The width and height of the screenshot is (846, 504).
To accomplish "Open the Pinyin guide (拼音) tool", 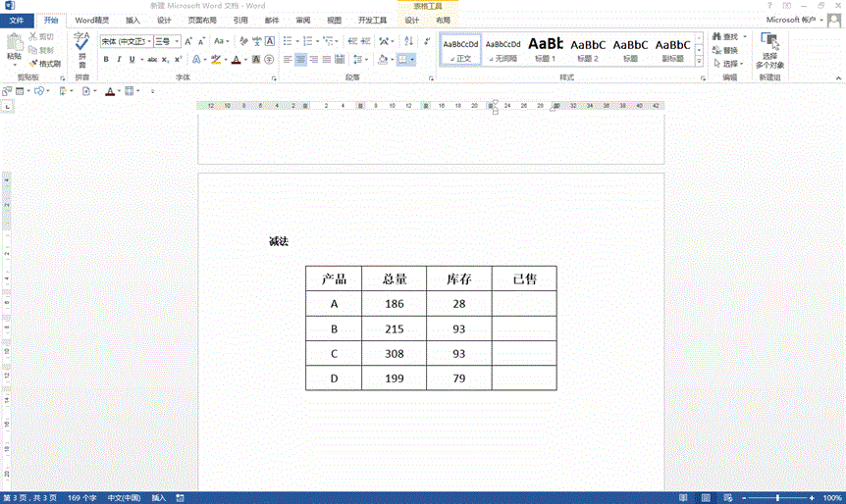I will [x=81, y=46].
